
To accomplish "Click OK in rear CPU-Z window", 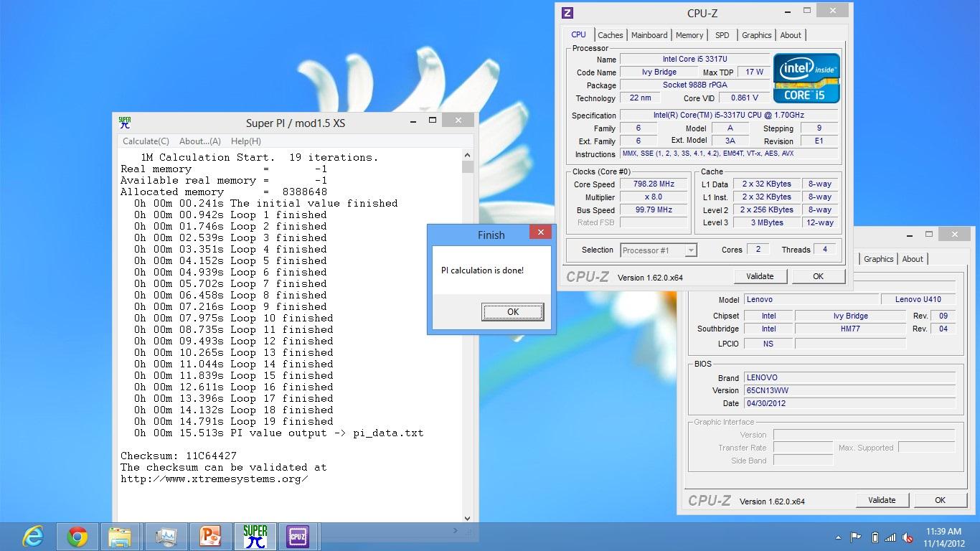I will [x=940, y=500].
